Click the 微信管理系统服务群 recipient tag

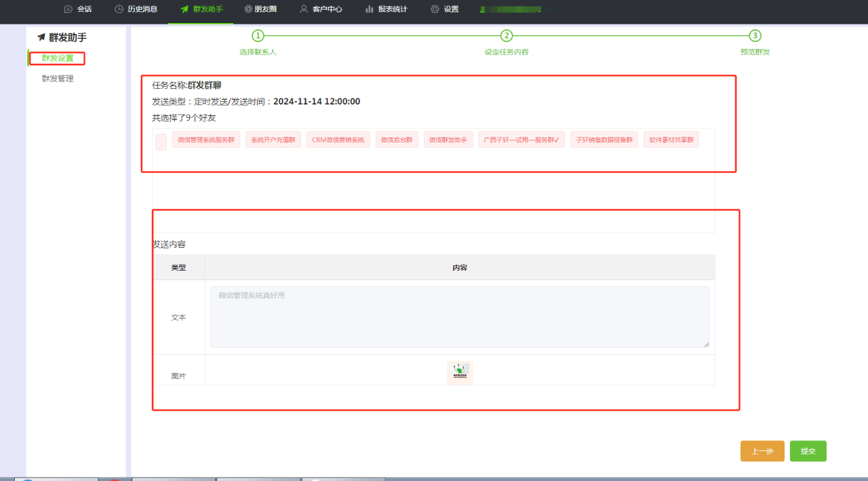pos(206,140)
